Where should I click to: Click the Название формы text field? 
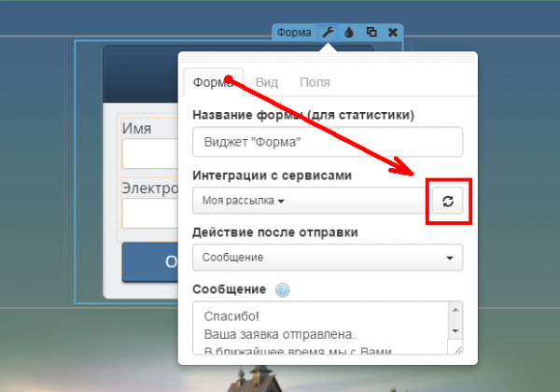point(328,142)
